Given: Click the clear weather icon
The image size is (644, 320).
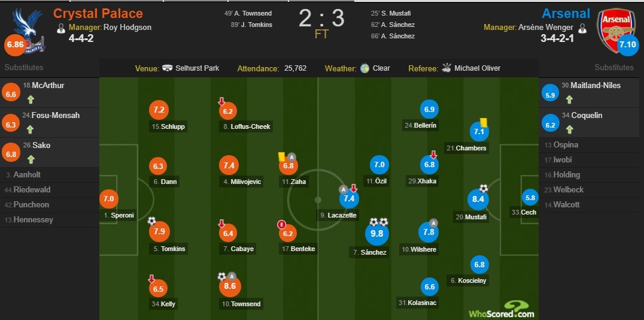Looking at the screenshot, I should (364, 68).
